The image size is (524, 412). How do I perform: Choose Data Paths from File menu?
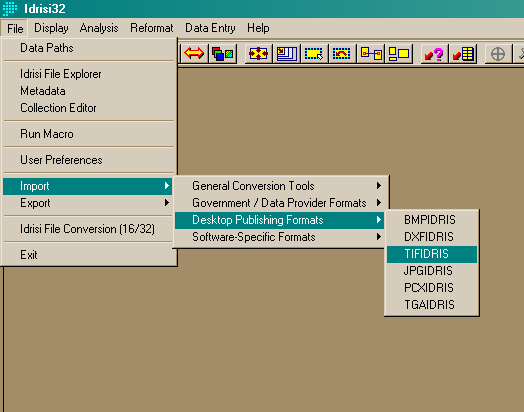tap(89, 48)
